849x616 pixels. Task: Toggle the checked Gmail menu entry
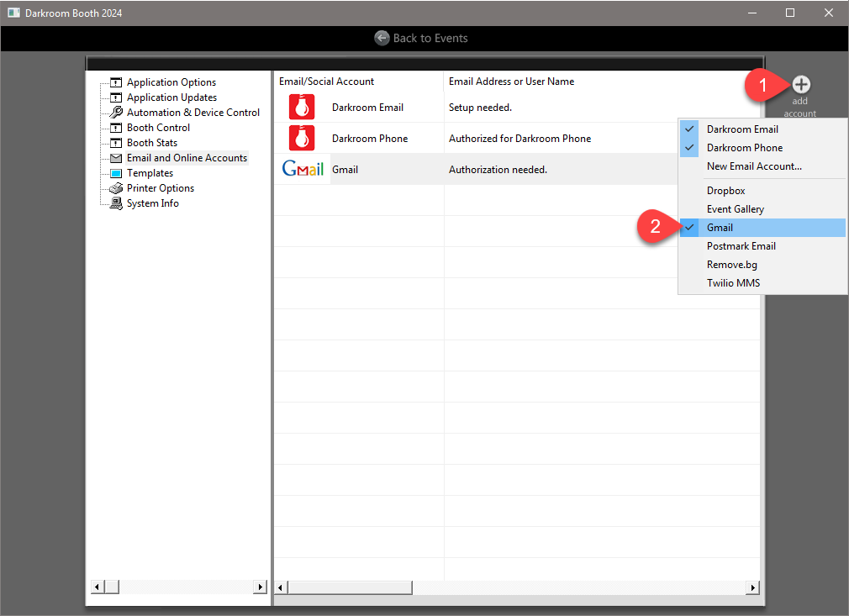[x=762, y=228]
